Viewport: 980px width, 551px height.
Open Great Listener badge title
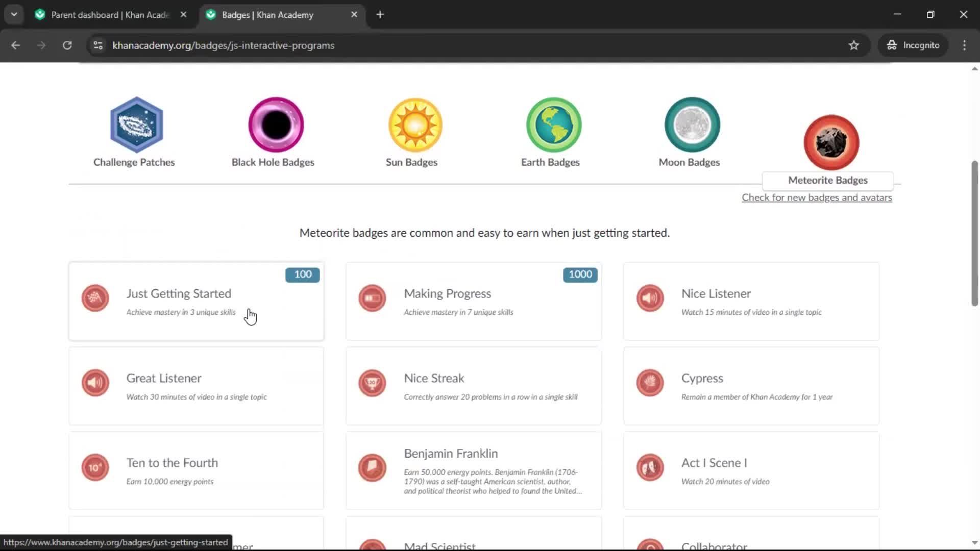(x=164, y=378)
